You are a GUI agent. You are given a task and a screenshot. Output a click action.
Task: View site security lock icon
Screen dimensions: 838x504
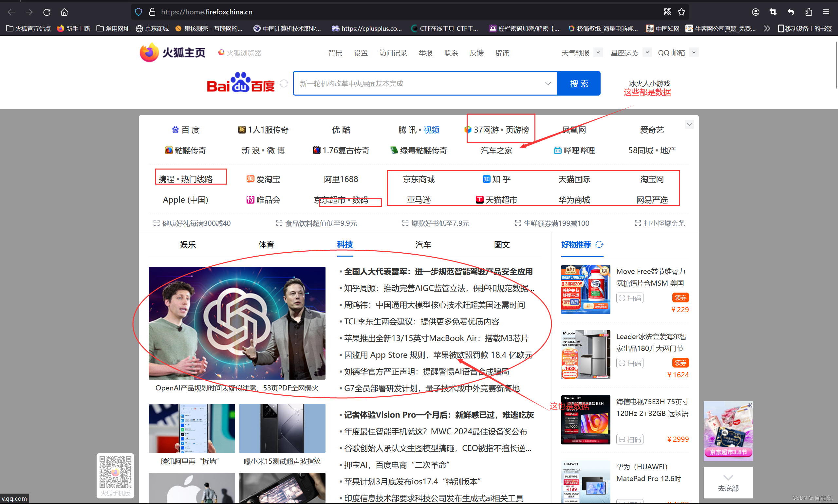(152, 12)
